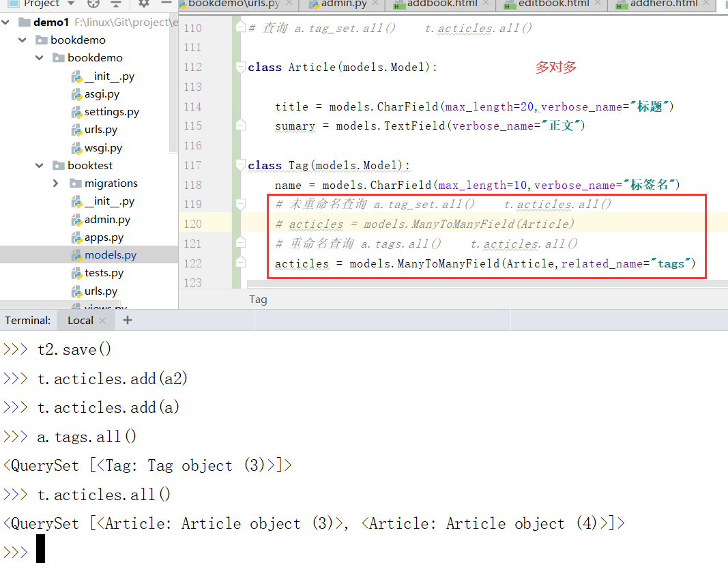
Task: Click the related_name="tags" argument text
Action: (626, 263)
